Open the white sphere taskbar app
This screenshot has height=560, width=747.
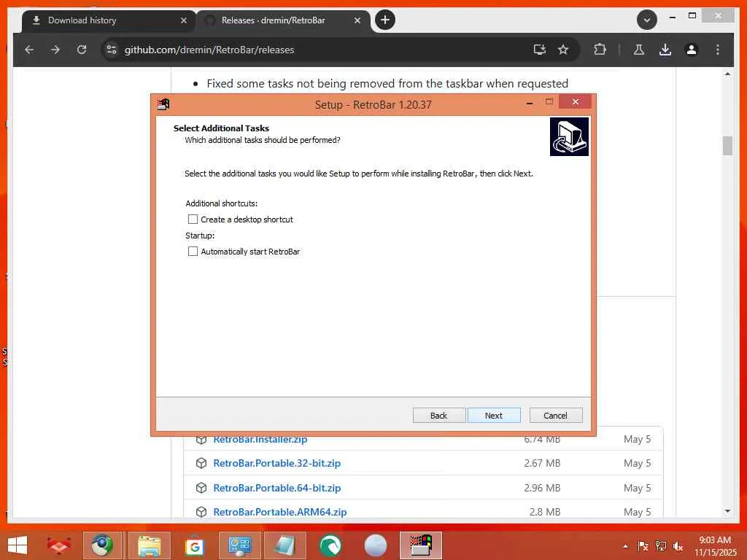tap(376, 545)
